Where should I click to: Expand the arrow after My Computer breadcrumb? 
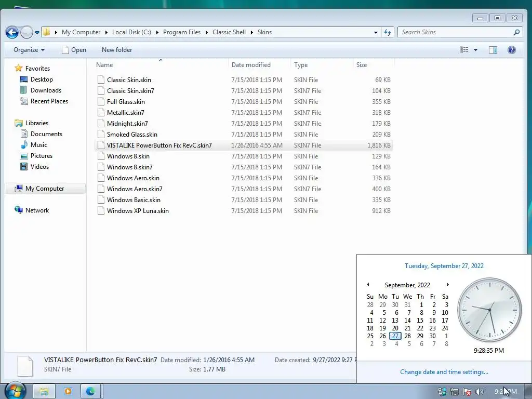click(106, 32)
